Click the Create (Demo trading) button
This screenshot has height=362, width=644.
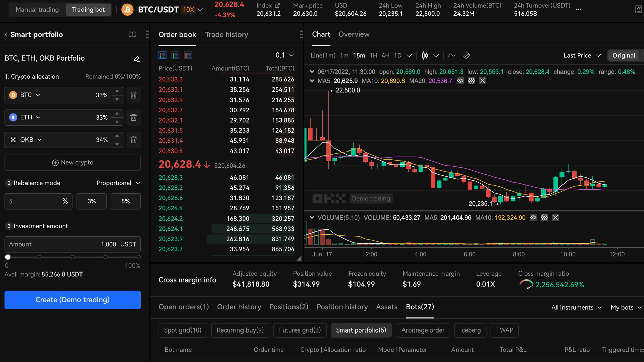pyautogui.click(x=72, y=300)
